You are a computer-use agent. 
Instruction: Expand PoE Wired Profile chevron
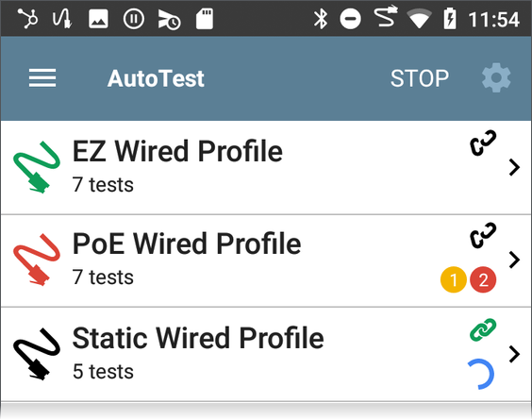514,260
